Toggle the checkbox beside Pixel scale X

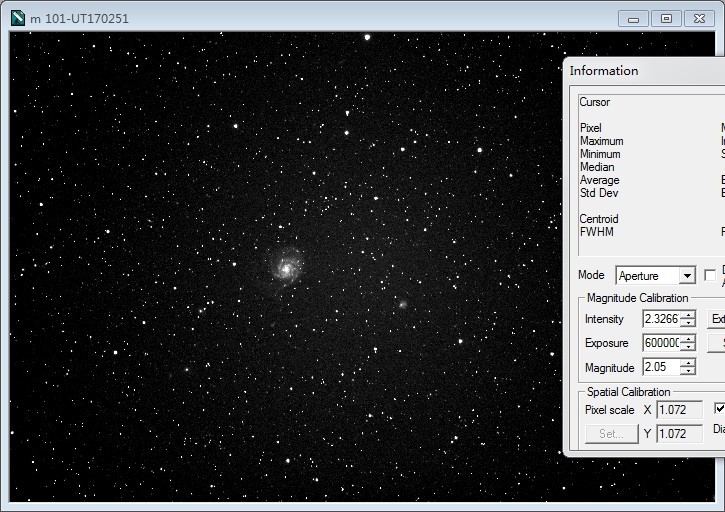(x=719, y=409)
